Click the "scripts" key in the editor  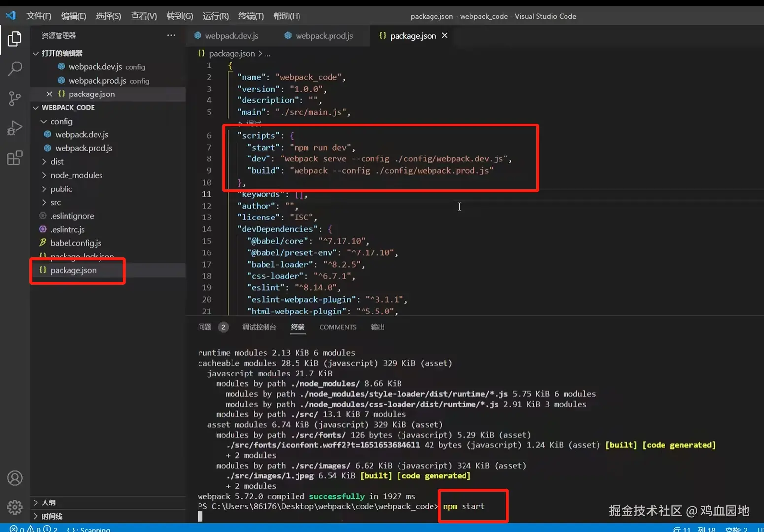coord(259,135)
